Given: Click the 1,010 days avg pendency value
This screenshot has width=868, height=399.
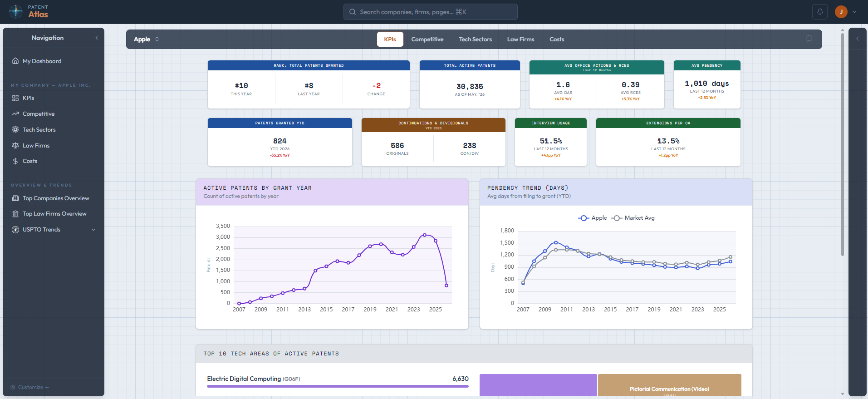Looking at the screenshot, I should (707, 84).
